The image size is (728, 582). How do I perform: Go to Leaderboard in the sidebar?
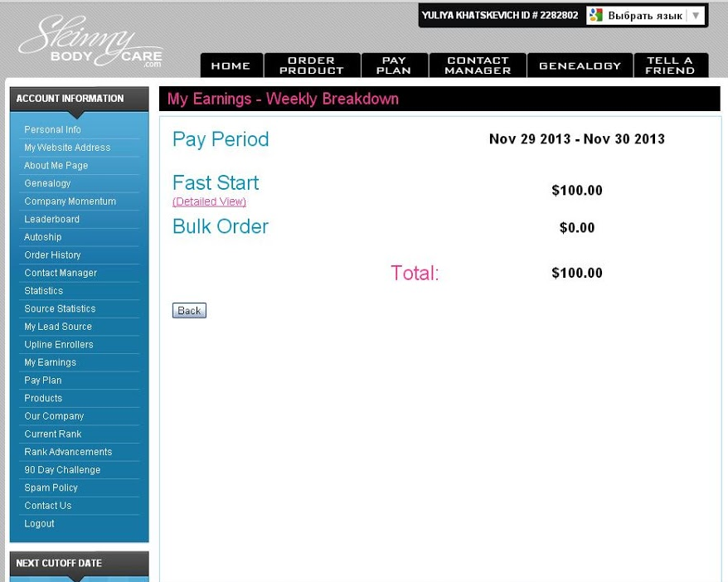51,220
